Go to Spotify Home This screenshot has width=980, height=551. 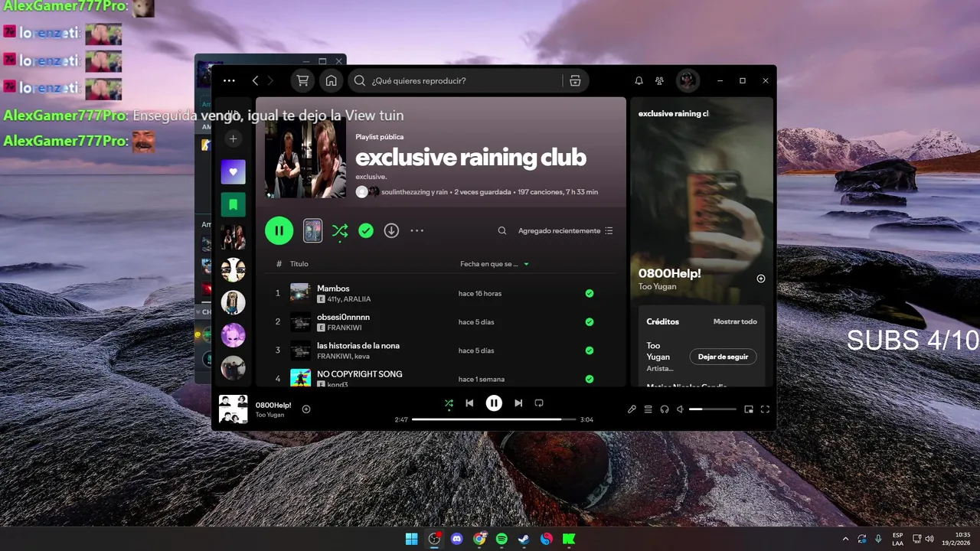pyautogui.click(x=332, y=80)
